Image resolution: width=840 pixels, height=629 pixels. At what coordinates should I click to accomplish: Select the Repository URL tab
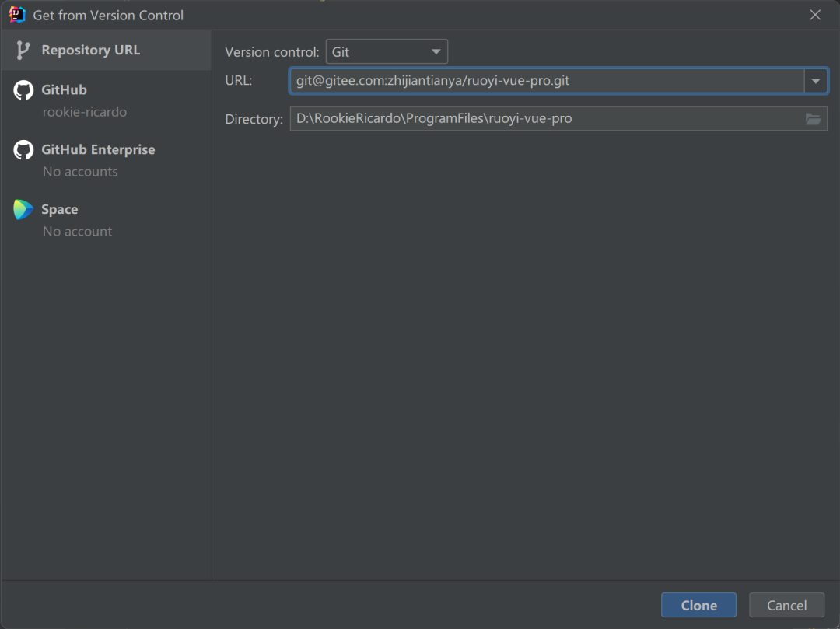106,50
